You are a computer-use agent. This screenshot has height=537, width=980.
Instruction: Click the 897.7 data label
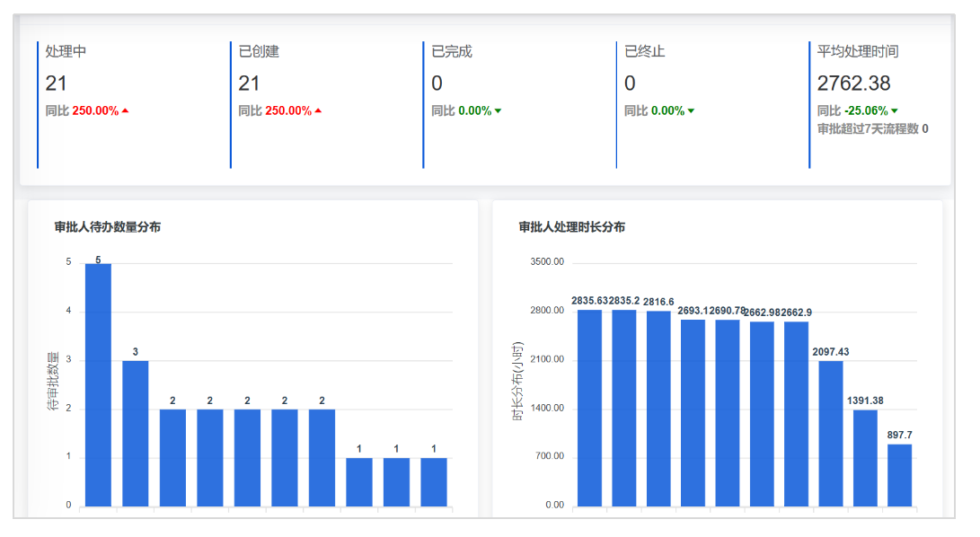click(x=899, y=436)
